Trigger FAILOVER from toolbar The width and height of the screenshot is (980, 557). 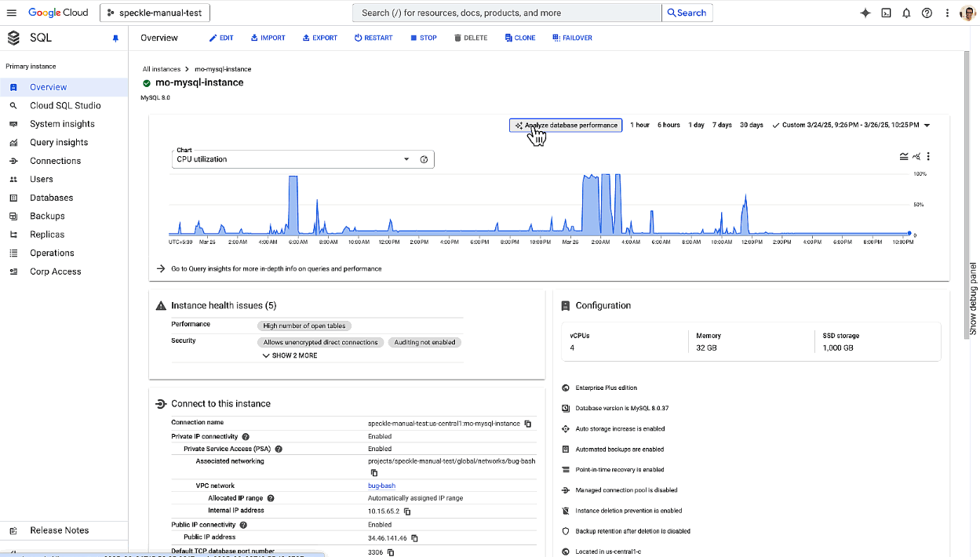click(x=572, y=38)
